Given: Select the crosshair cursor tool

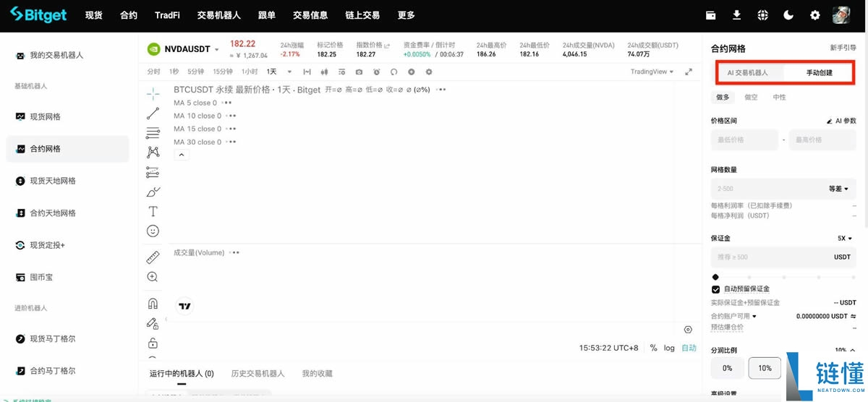Looking at the screenshot, I should click(153, 94).
